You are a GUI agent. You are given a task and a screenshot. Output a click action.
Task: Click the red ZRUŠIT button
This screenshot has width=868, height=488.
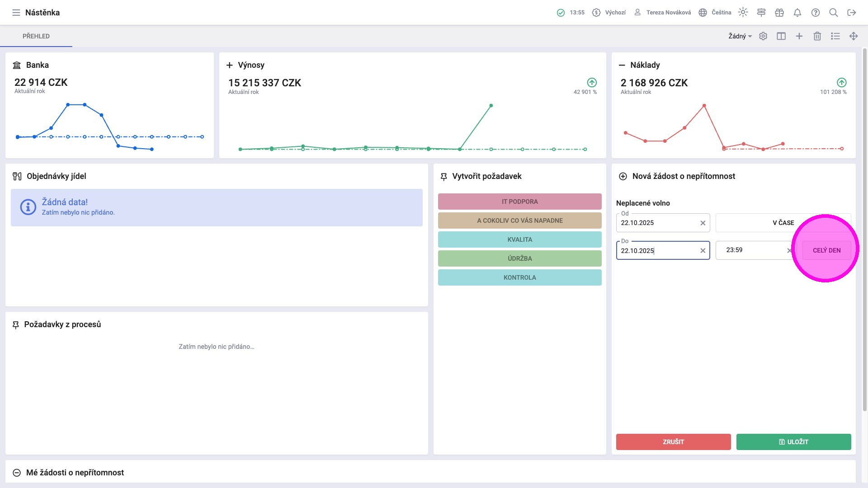point(673,442)
